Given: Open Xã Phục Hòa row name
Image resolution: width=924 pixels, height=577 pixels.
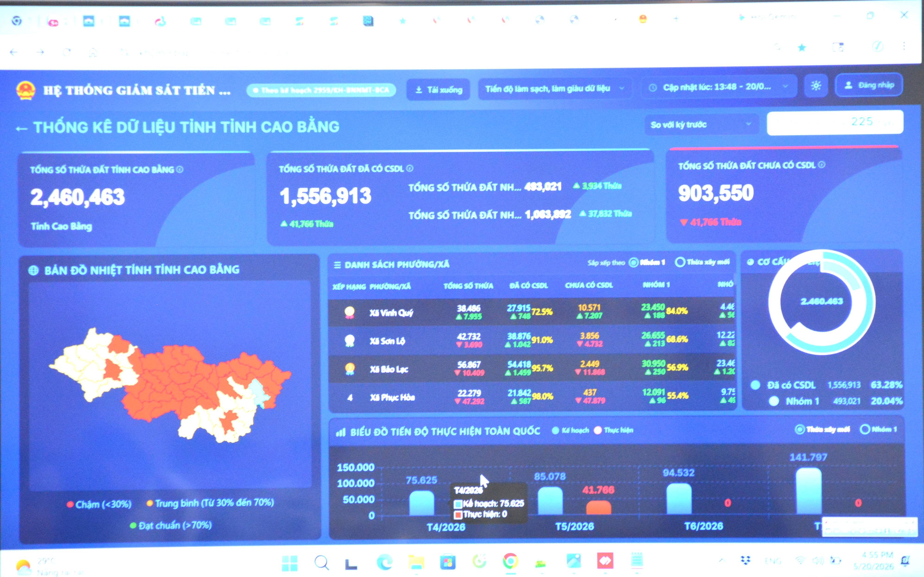Looking at the screenshot, I should click(x=392, y=397).
